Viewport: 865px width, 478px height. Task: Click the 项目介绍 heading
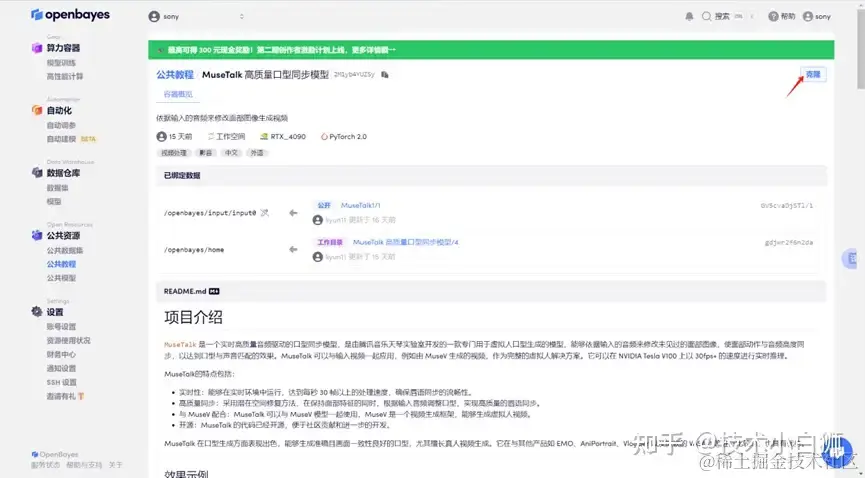pos(193,317)
